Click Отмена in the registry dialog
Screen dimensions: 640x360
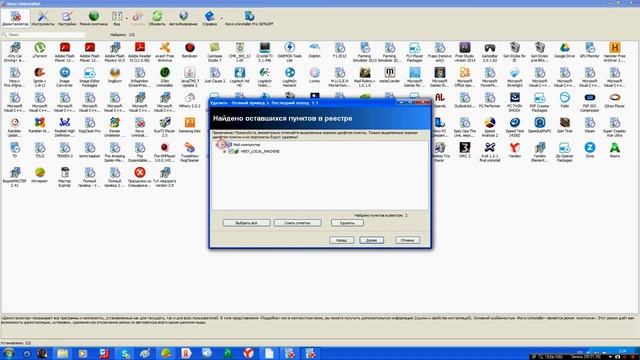[407, 240]
